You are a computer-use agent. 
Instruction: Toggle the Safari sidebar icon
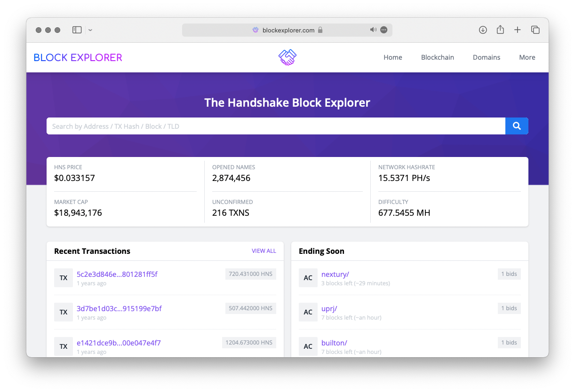pos(77,30)
